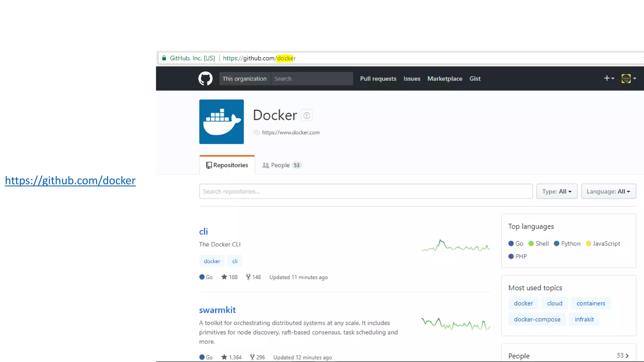Select the containers topic
This screenshot has height=362, width=644.
(x=591, y=303)
